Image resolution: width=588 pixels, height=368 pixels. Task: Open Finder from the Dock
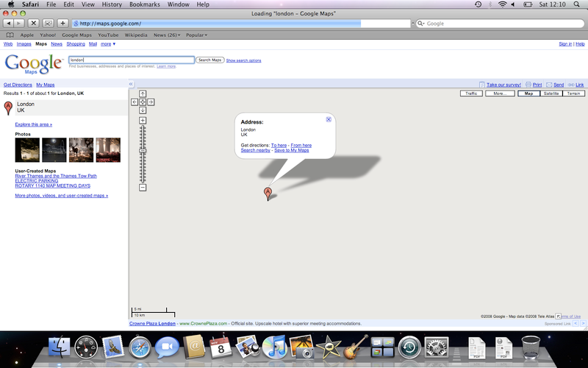[x=60, y=347]
